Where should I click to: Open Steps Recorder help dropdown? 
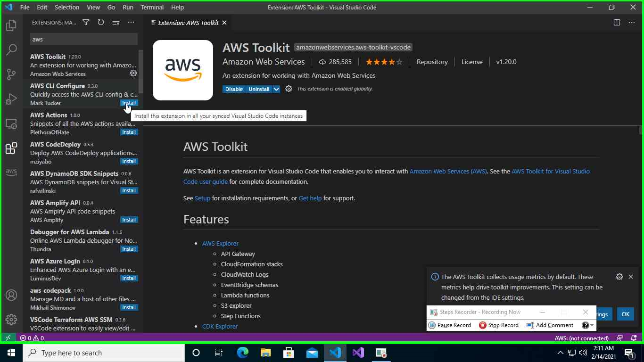pos(587,325)
